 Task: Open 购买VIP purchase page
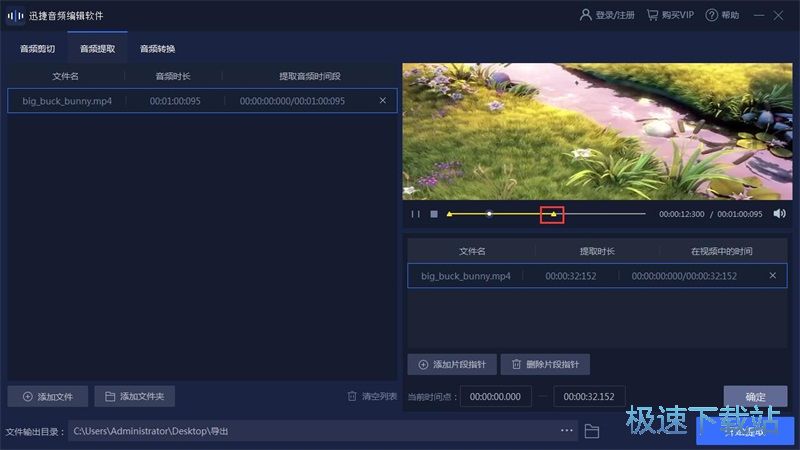[670, 15]
